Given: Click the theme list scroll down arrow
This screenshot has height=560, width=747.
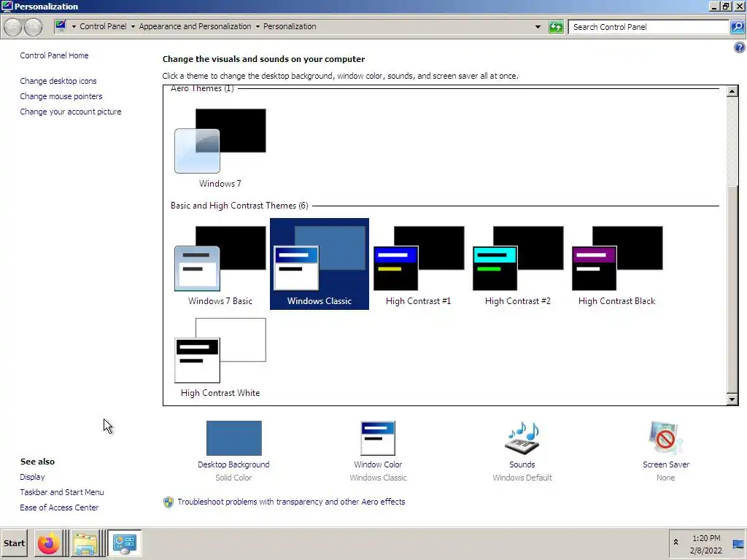Looking at the screenshot, I should click(732, 400).
